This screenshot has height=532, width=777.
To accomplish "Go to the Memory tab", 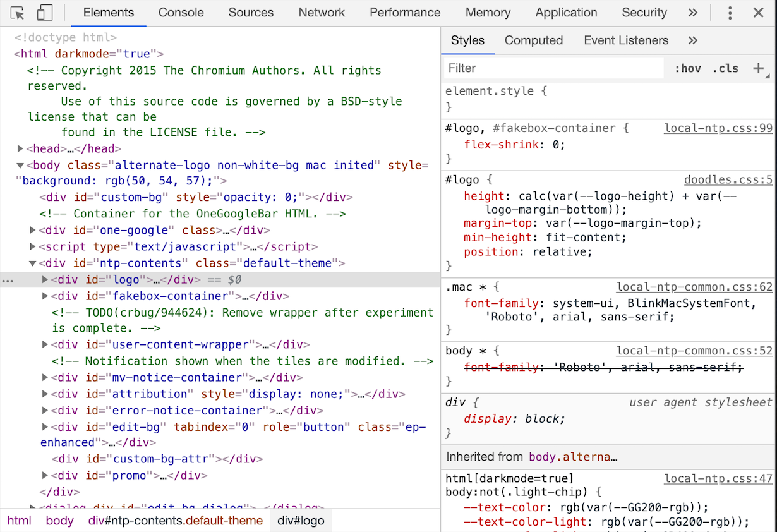I will click(x=488, y=13).
